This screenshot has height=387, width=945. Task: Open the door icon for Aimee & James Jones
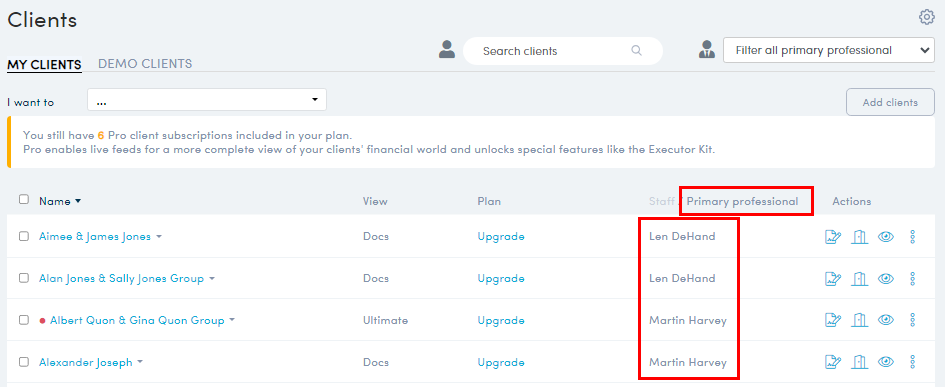click(859, 236)
